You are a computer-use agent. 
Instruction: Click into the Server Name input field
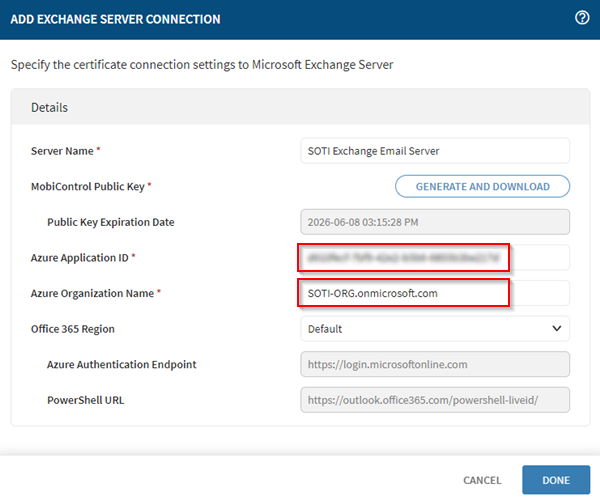pyautogui.click(x=434, y=151)
